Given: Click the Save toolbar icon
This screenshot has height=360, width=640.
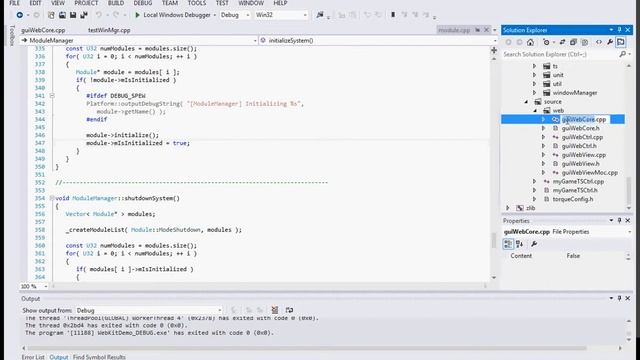Looking at the screenshot, I should 73,15.
